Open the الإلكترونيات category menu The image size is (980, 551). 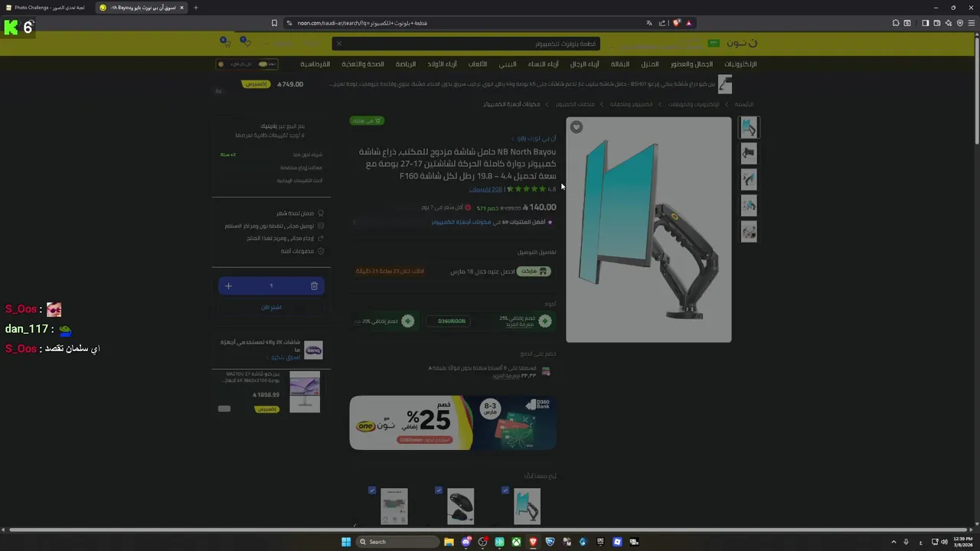click(x=740, y=64)
